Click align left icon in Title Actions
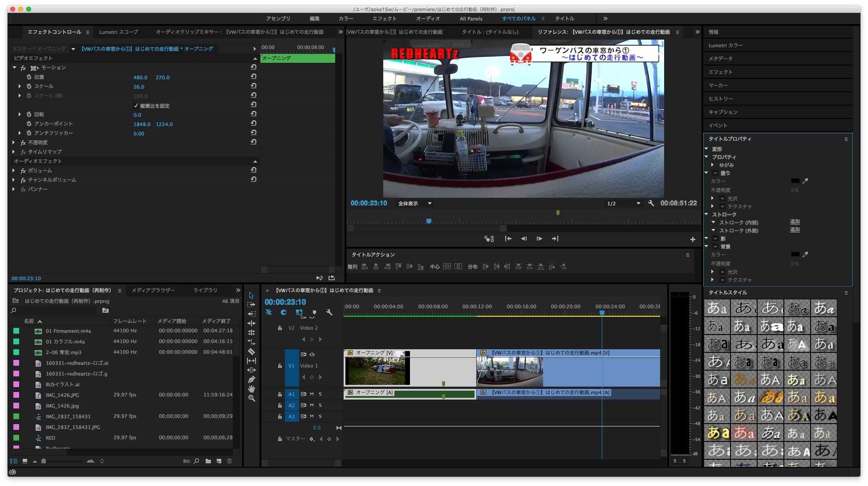 click(x=365, y=266)
